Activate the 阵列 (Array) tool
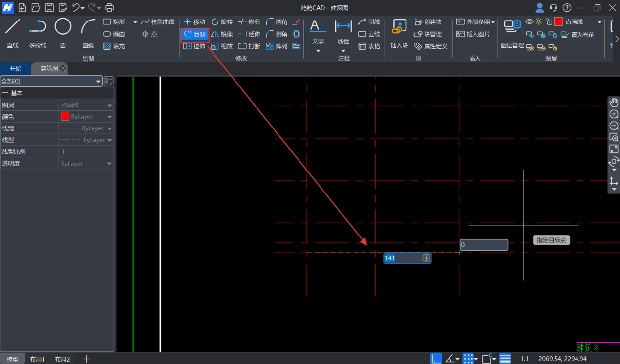Viewport: 620px width, 364px height. tap(276, 46)
